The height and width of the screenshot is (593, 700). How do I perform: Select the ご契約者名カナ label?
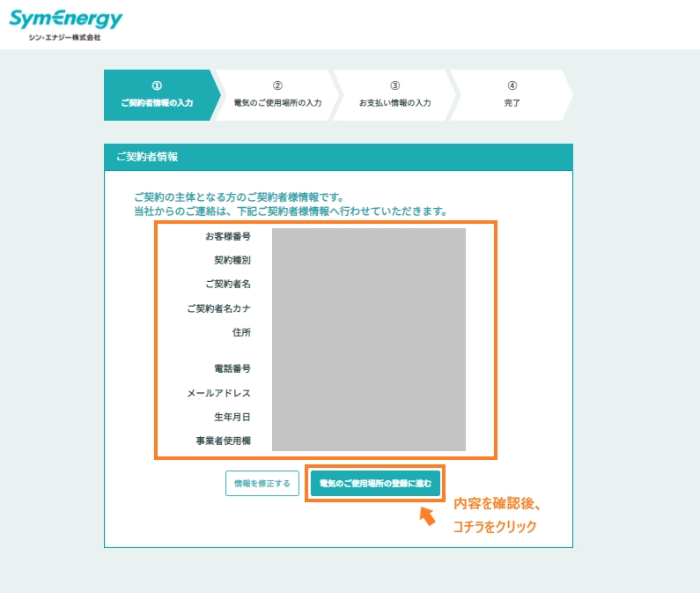[x=219, y=309]
